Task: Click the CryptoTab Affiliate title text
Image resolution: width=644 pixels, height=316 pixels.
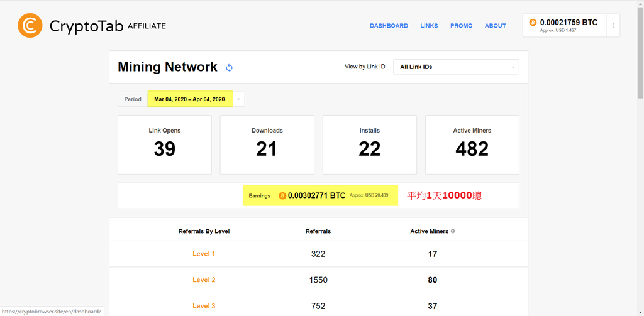Action: (108, 26)
